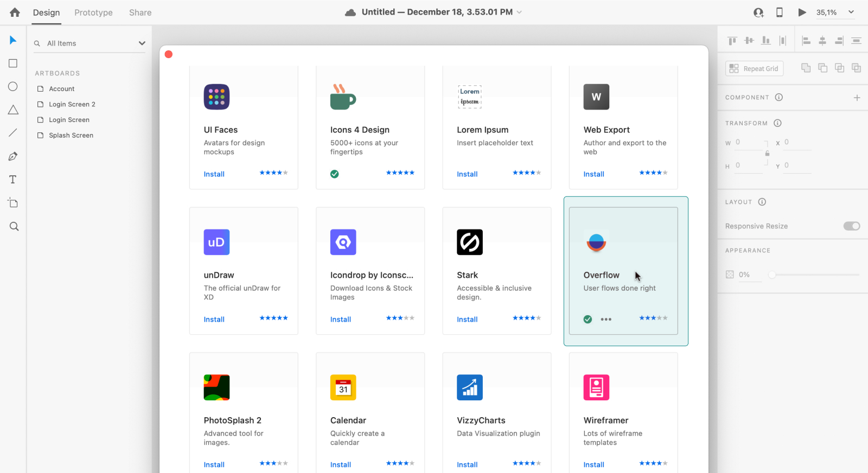Open the document title dropdown arrow
The width and height of the screenshot is (868, 473).
(x=519, y=12)
